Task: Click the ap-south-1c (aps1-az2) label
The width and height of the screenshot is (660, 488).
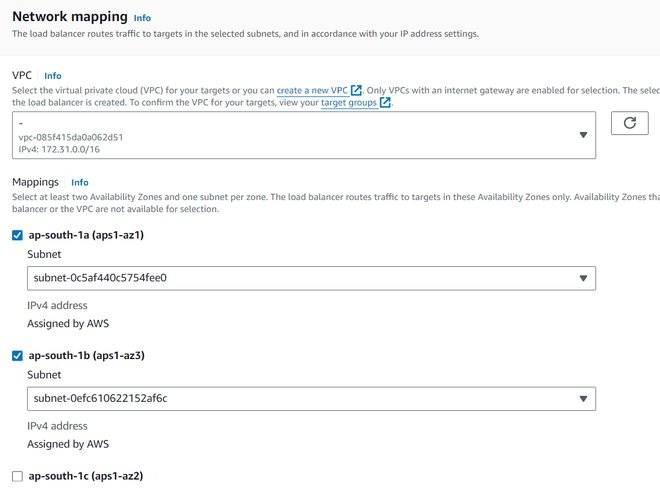Action: [86, 477]
